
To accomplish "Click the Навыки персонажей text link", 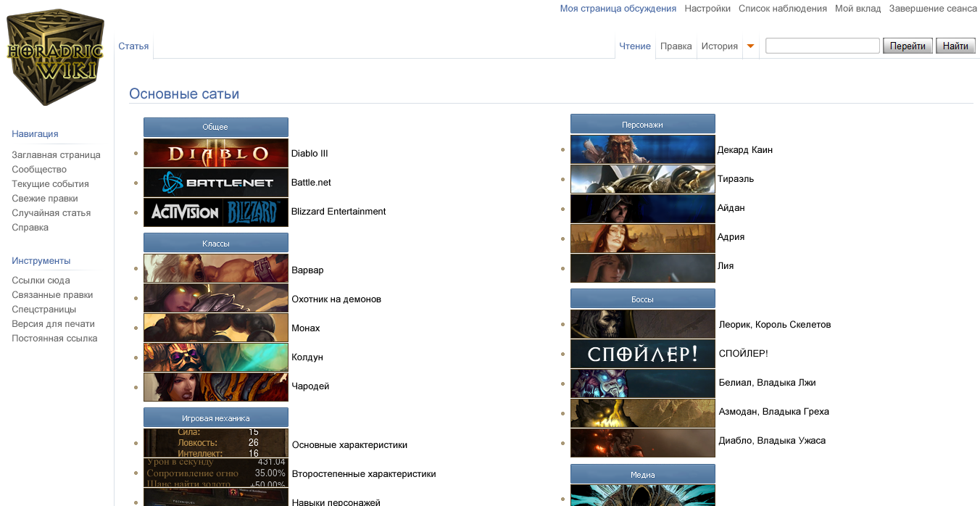I will click(336, 502).
